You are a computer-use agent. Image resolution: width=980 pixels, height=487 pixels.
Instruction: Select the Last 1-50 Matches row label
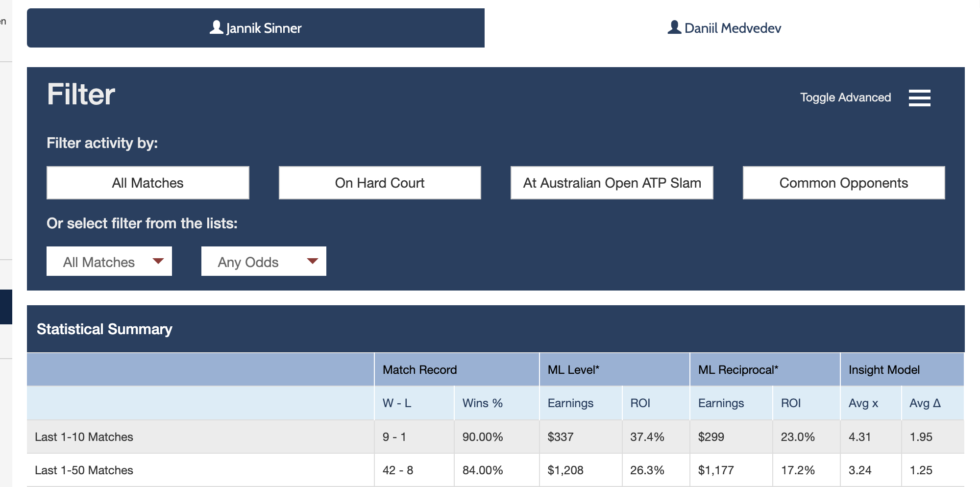click(84, 470)
